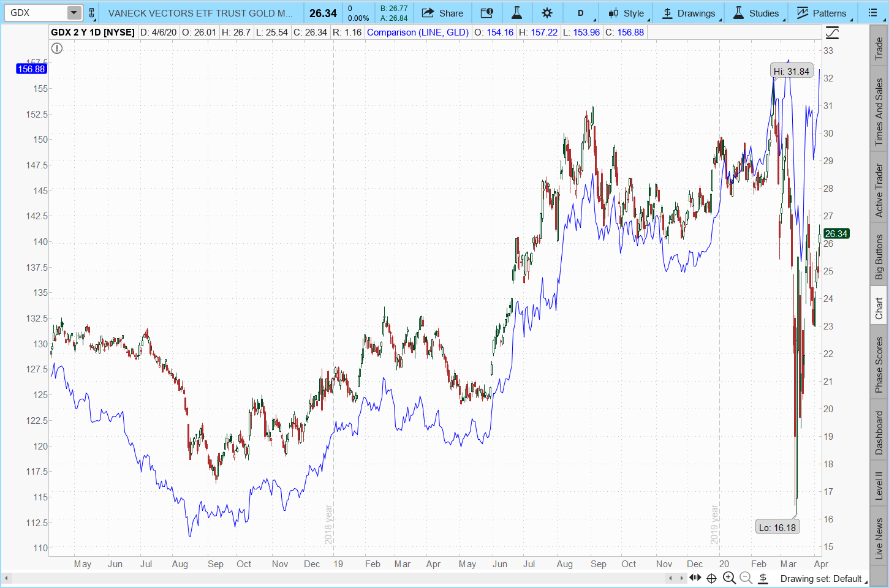The image size is (889, 588).
Task: Open the GDX symbol dropdown
Action: click(74, 12)
